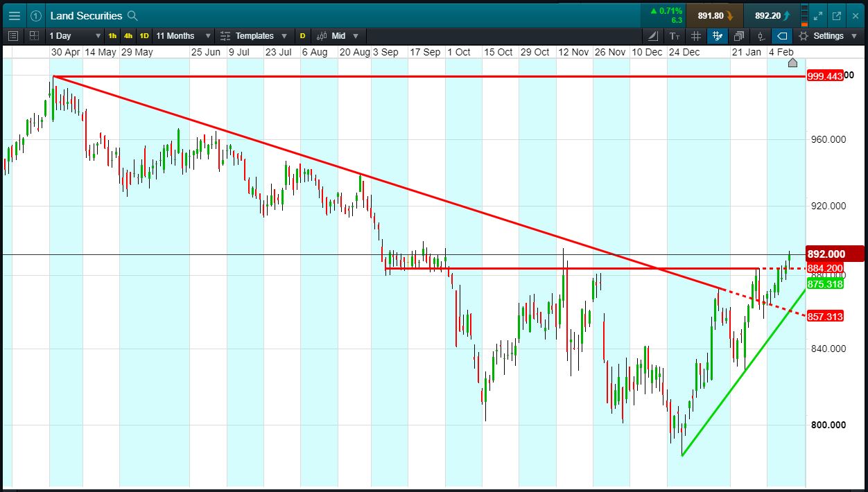Screen dimensions: 868x492
Task: Click the green 875.318 trendline label
Action: (x=825, y=283)
